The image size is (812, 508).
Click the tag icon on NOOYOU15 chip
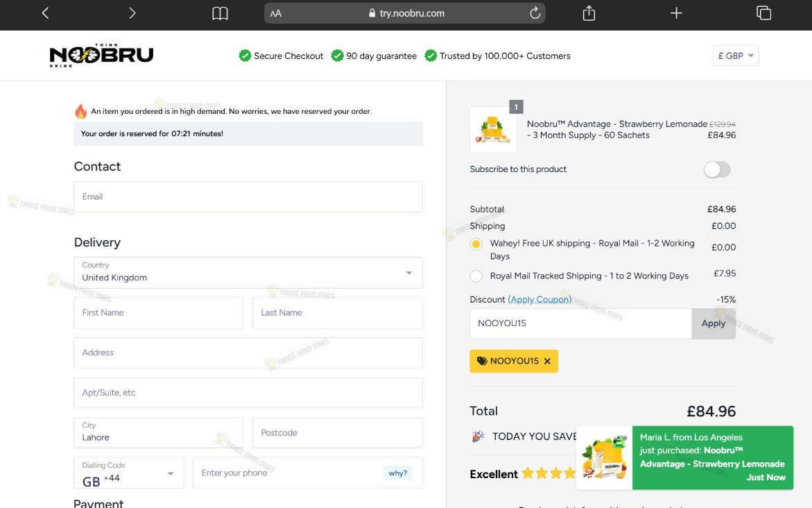coord(482,361)
